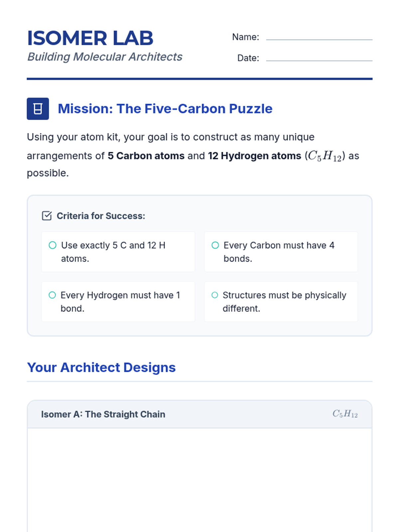Click the 'Building Molecular Architects' subtitle
399x532 pixels.
click(105, 57)
